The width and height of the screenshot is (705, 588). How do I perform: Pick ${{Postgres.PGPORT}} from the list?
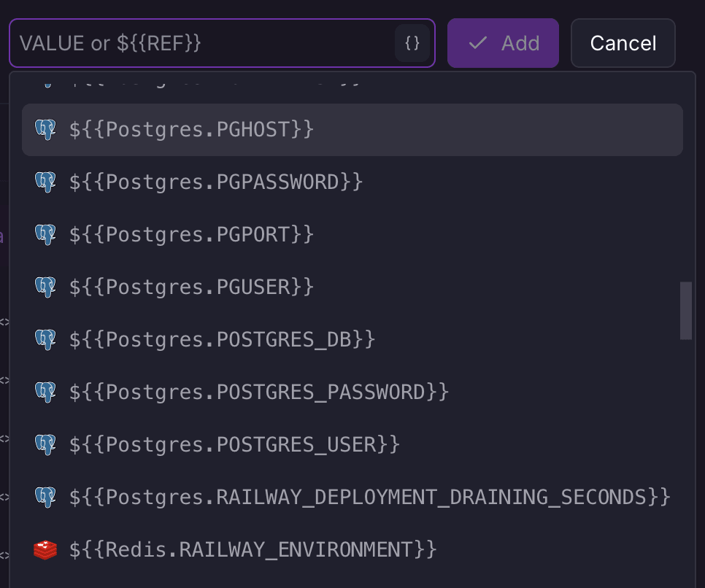pos(191,235)
